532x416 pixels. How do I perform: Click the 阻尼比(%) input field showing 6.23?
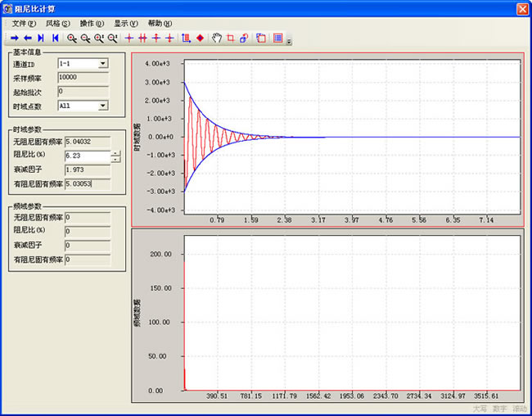[x=87, y=156]
